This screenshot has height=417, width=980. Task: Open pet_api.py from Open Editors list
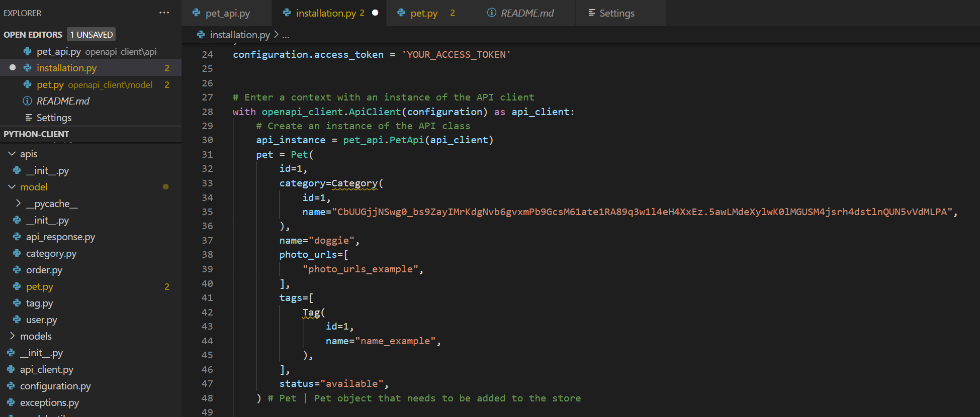pyautogui.click(x=91, y=51)
